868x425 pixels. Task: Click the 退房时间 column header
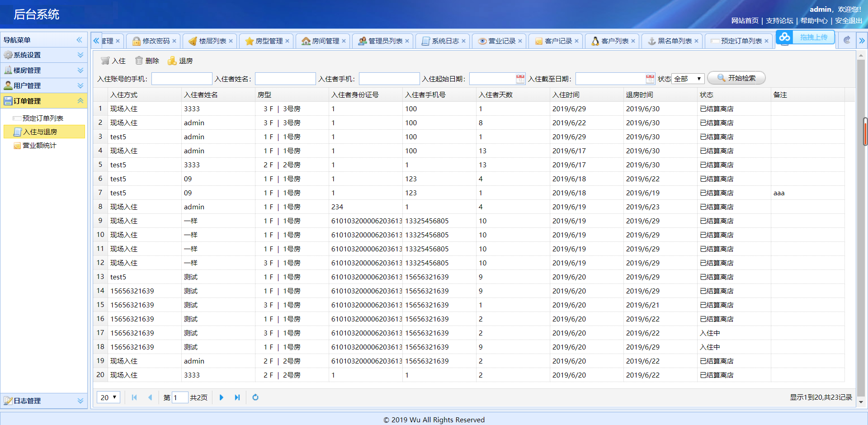click(x=660, y=95)
